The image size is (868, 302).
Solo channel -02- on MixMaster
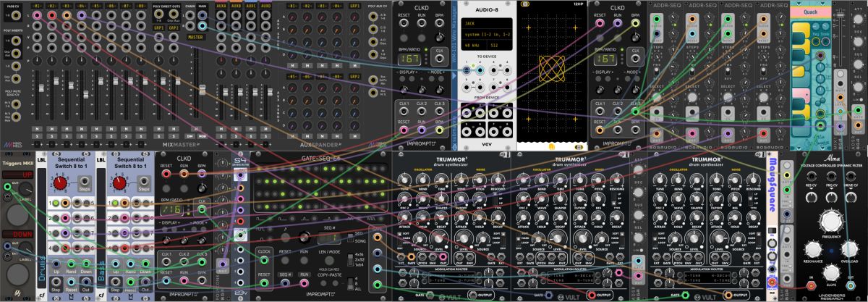point(51,135)
